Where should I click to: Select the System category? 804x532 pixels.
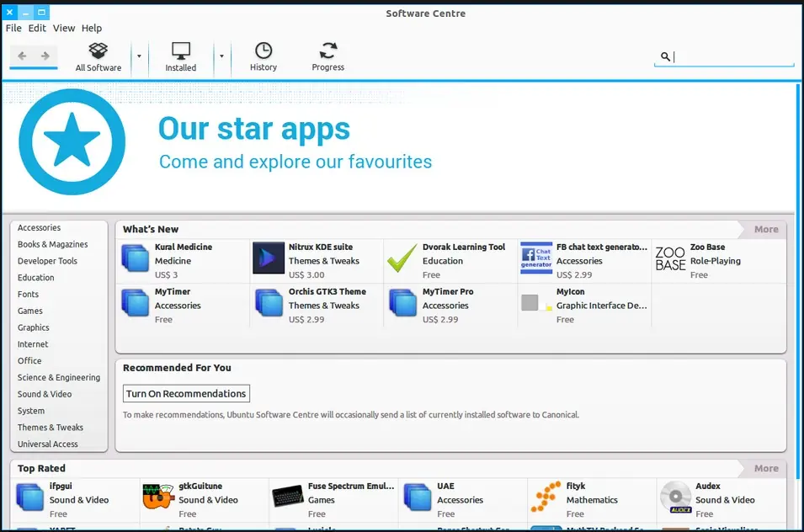(31, 411)
